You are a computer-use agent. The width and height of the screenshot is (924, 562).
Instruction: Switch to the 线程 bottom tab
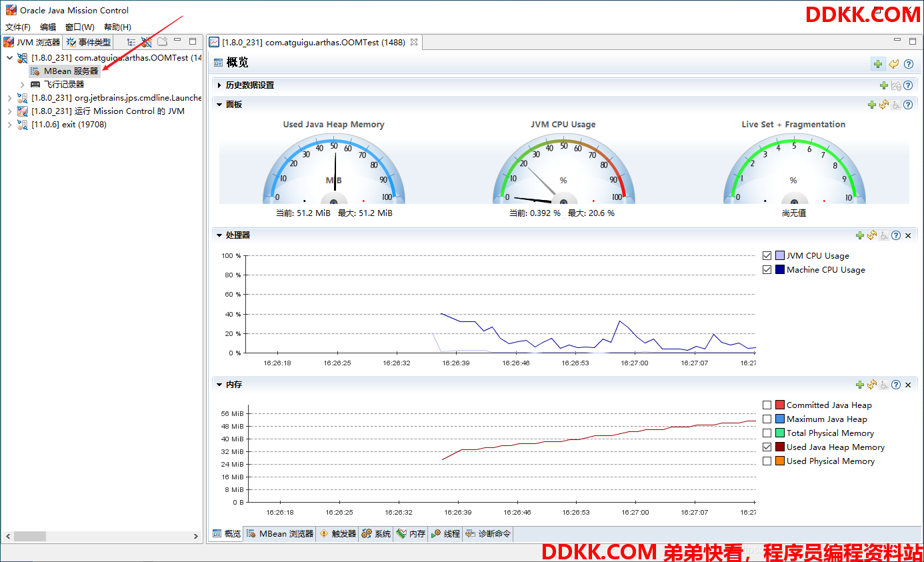point(445,533)
